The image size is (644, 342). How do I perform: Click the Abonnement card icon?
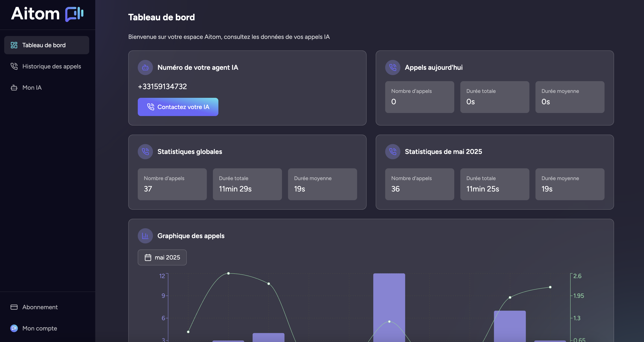click(x=14, y=307)
